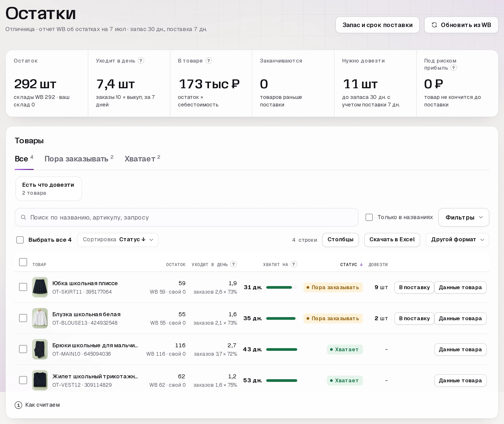
Task: Switch to the Пора заказывать tab
Action: coord(79,159)
